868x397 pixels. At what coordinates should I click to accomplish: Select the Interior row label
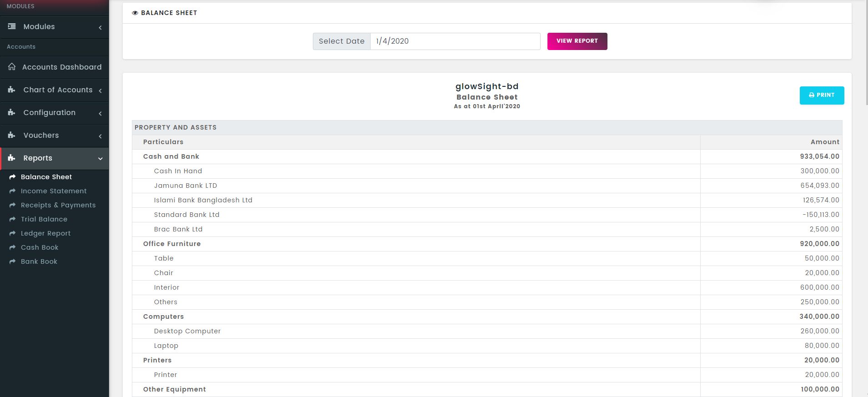click(x=166, y=287)
